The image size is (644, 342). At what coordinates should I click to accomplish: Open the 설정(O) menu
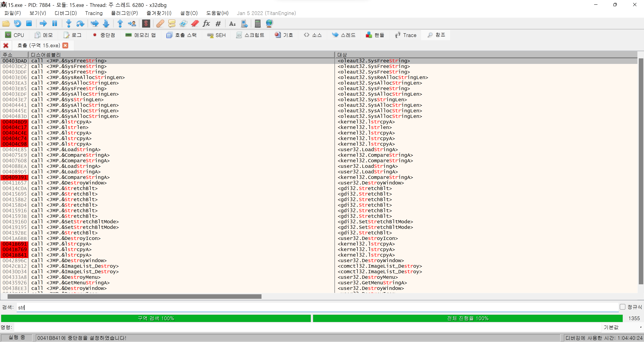189,13
